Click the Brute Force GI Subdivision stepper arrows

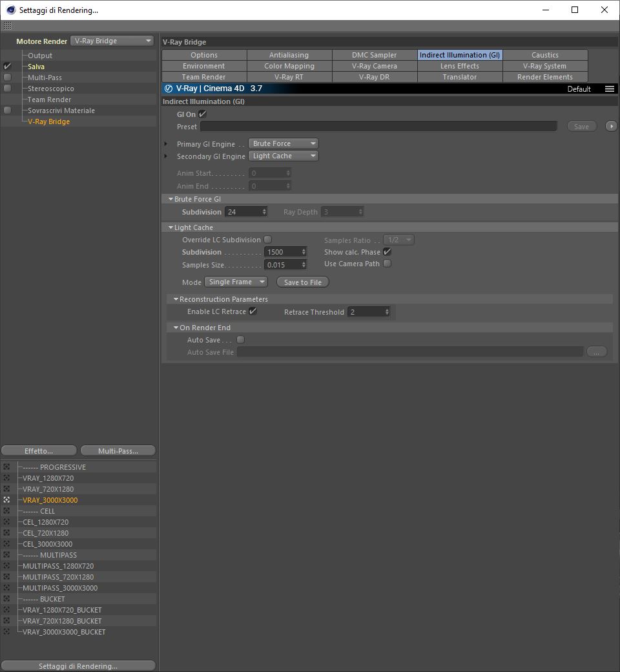264,212
